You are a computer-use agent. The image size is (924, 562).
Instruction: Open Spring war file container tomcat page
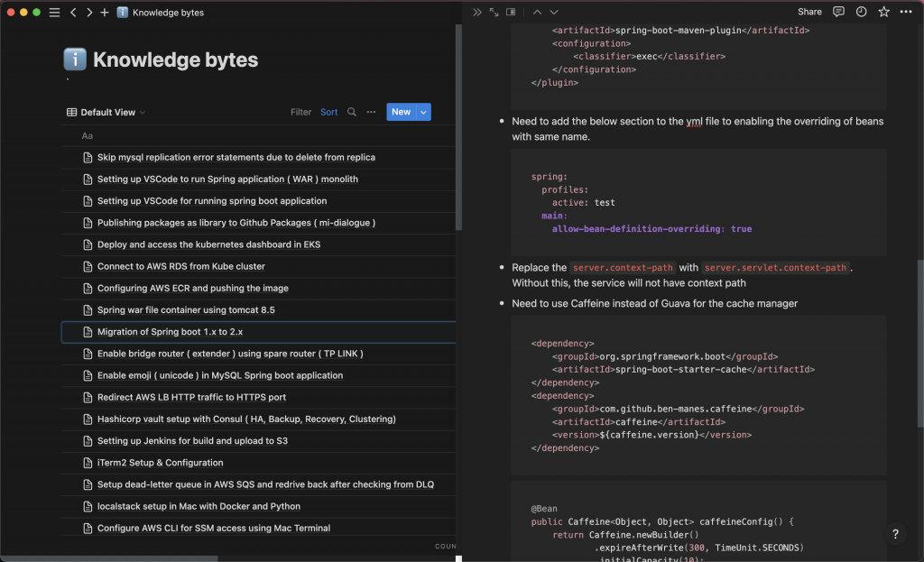pos(186,309)
